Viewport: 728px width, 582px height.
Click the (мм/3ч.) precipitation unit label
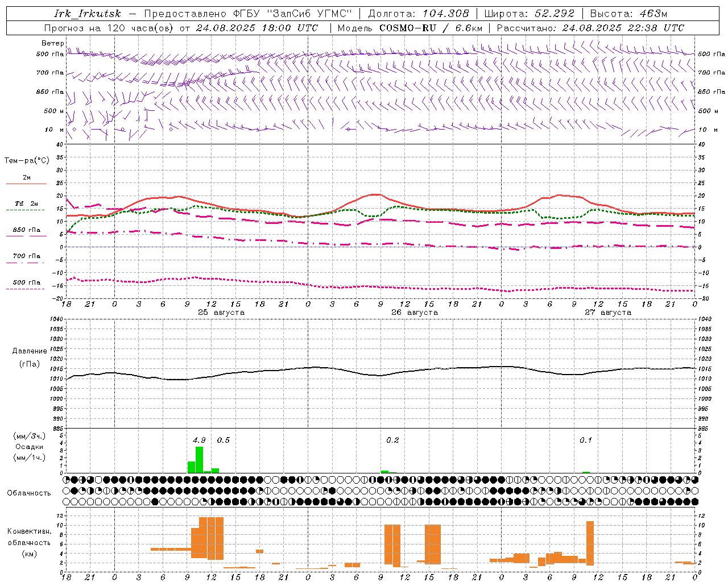(30, 436)
